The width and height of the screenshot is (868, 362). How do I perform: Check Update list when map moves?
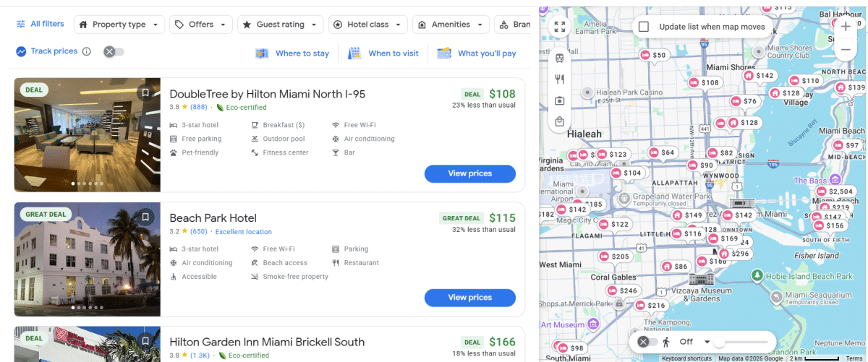coord(644,27)
